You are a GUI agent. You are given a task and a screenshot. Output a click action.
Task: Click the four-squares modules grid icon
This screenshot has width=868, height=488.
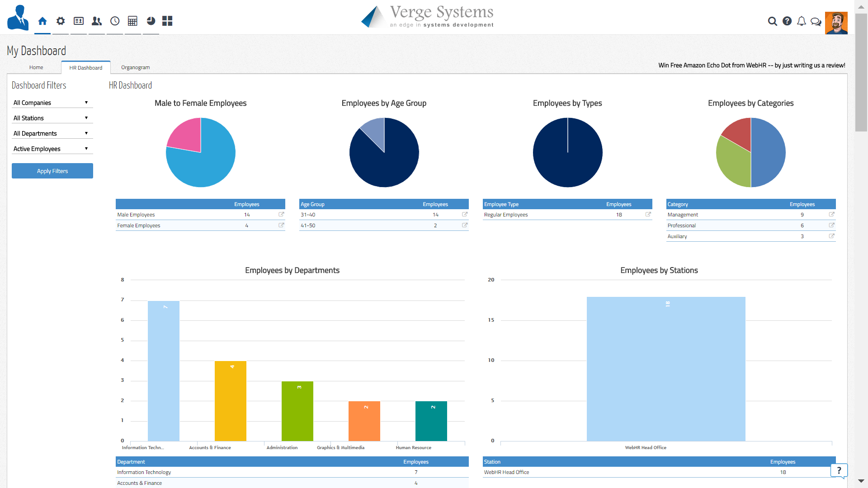click(x=167, y=21)
